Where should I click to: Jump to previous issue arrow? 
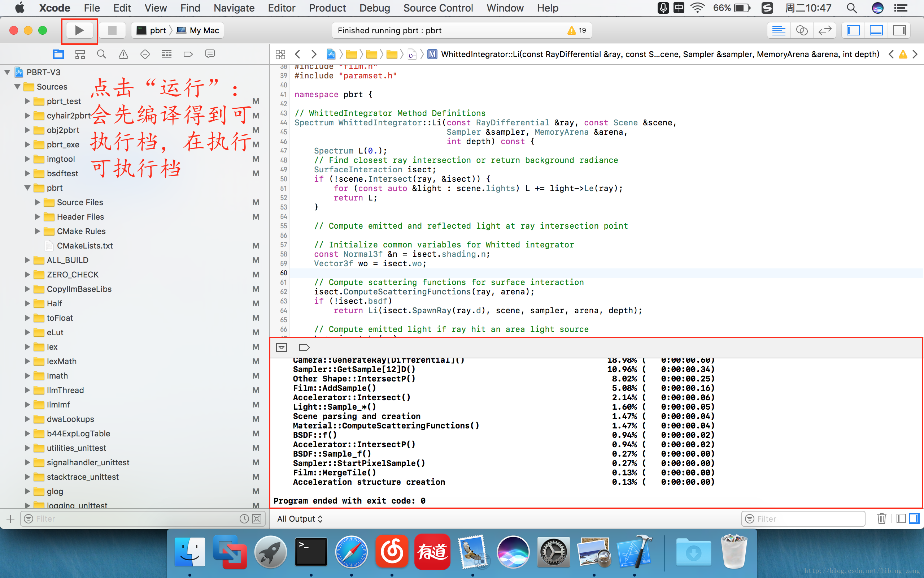891,54
